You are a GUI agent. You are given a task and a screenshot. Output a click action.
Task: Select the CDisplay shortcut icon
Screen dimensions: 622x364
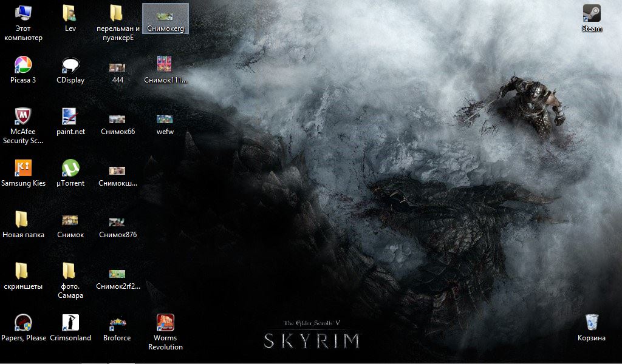tap(70, 70)
